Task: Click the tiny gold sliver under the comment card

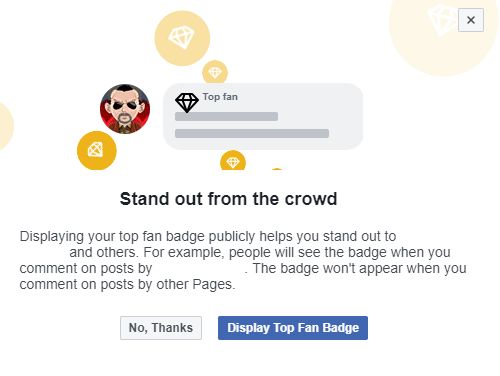Action: pyautogui.click(x=277, y=169)
